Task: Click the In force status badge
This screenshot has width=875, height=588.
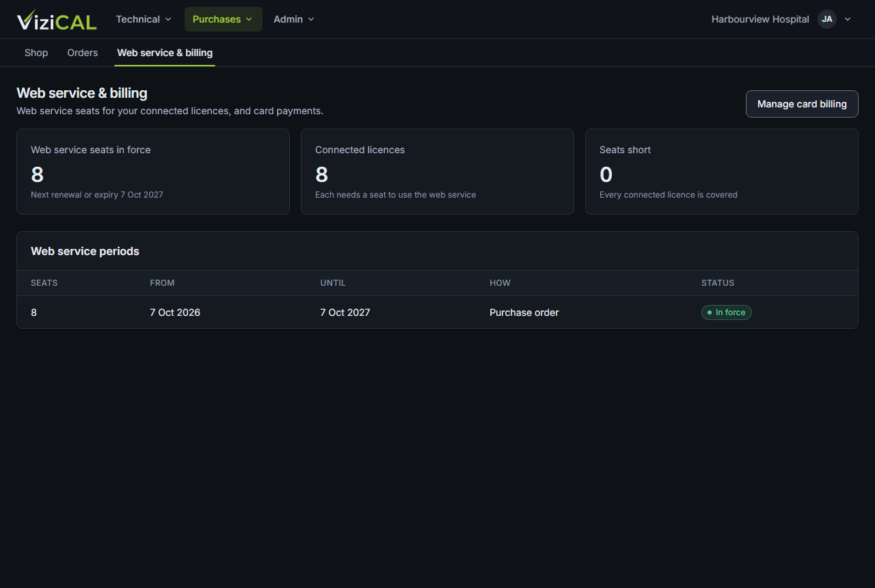Action: click(x=727, y=312)
